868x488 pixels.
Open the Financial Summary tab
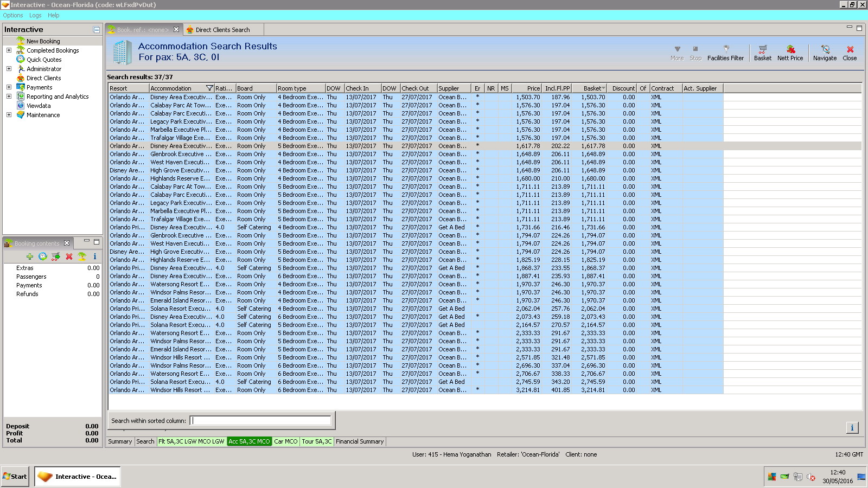click(359, 441)
